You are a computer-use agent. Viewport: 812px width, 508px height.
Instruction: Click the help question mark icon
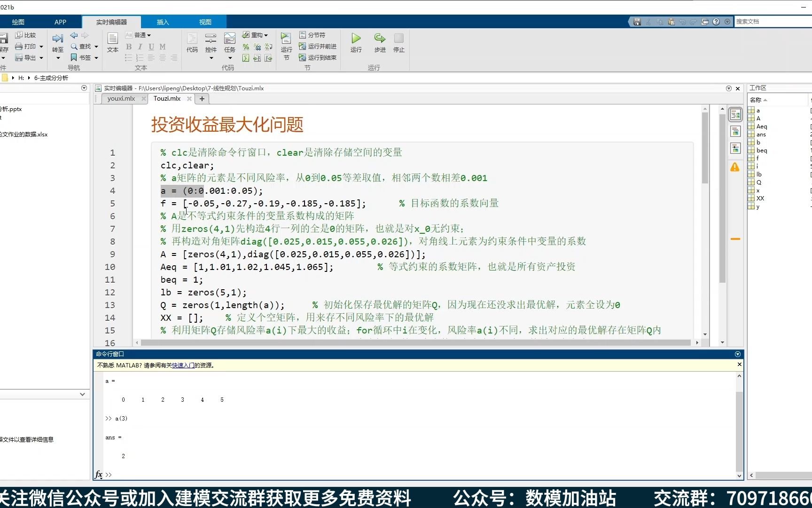point(716,22)
